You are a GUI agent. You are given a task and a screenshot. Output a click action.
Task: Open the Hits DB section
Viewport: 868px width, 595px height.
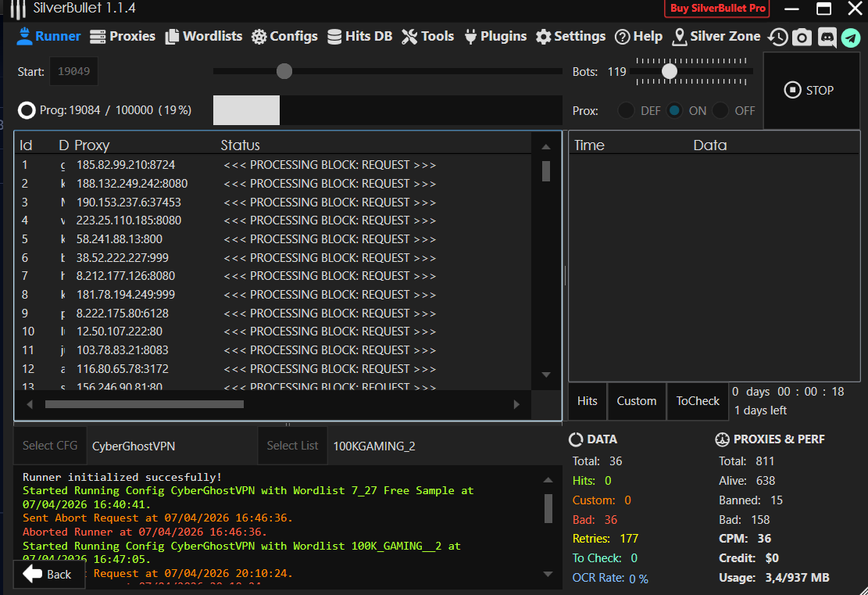(x=359, y=36)
